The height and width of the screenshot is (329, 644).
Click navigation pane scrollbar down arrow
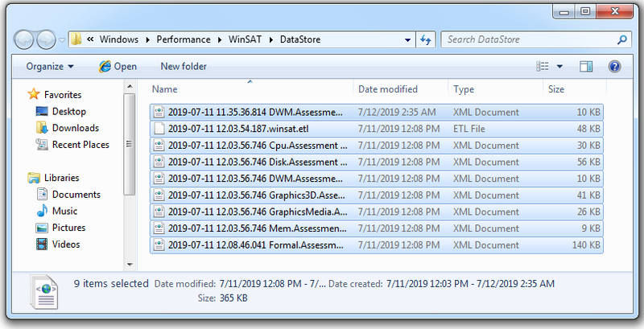[x=130, y=265]
